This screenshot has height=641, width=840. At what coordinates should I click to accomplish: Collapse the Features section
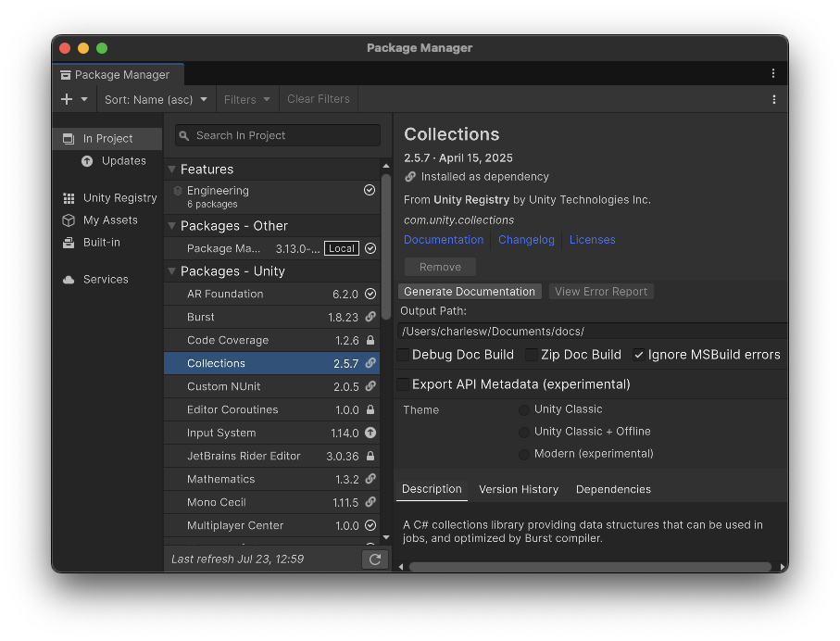tap(171, 170)
